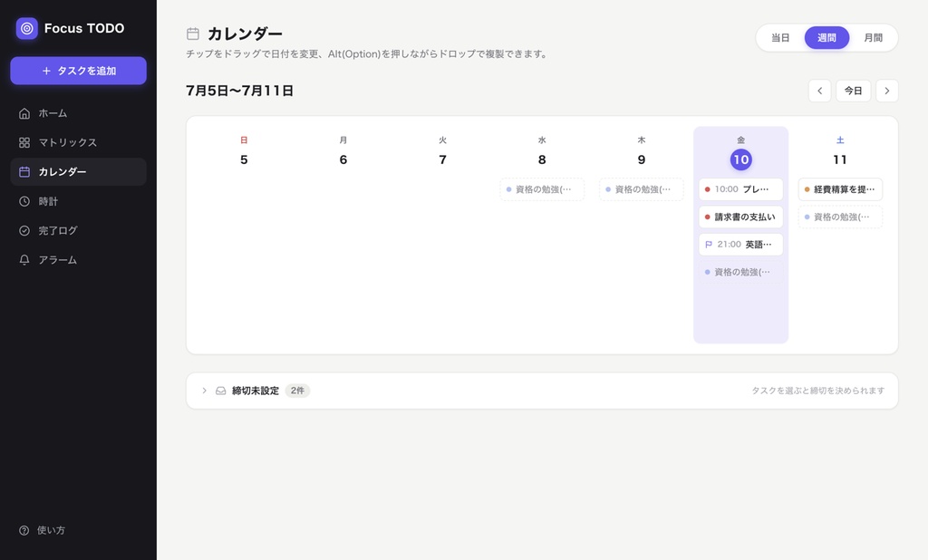Open the 資格の勉強 chip on Friday 10
The width and height of the screenshot is (928, 560).
click(x=741, y=272)
